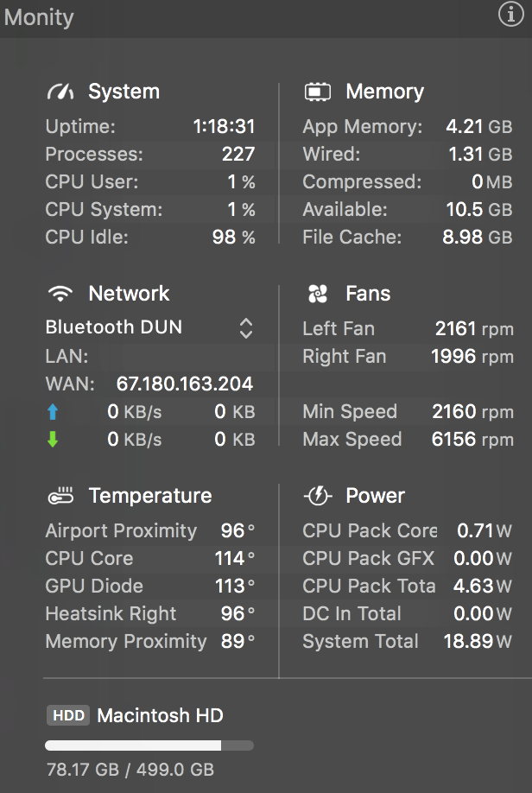Click the HDD badge icon
Viewport: 532px width, 793px height.
(x=68, y=715)
